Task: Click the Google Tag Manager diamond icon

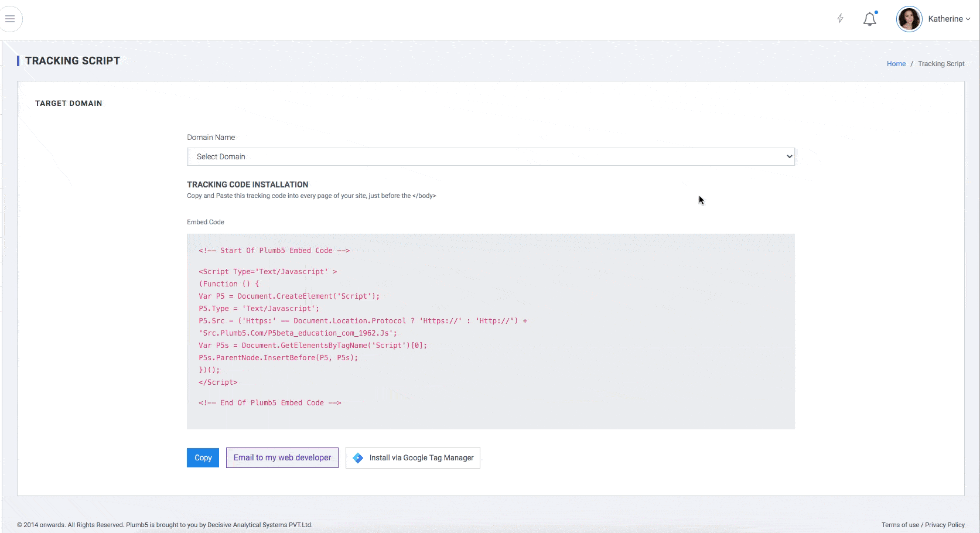Action: click(358, 457)
